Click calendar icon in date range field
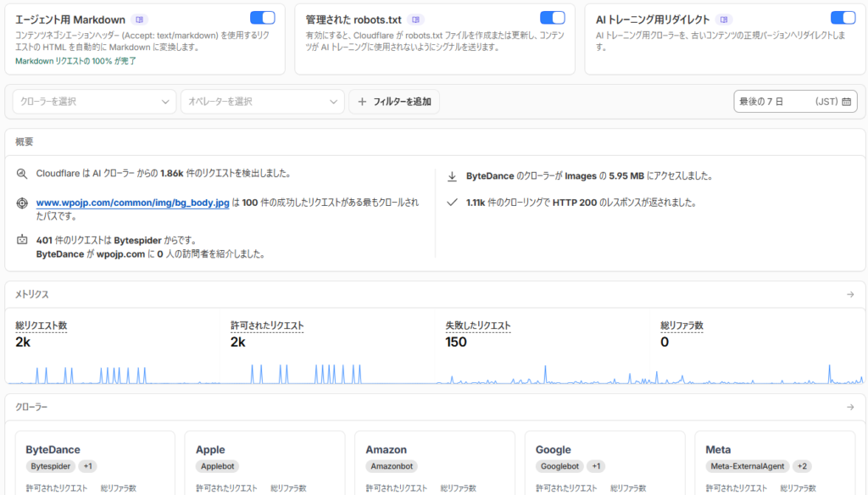 pyautogui.click(x=847, y=102)
